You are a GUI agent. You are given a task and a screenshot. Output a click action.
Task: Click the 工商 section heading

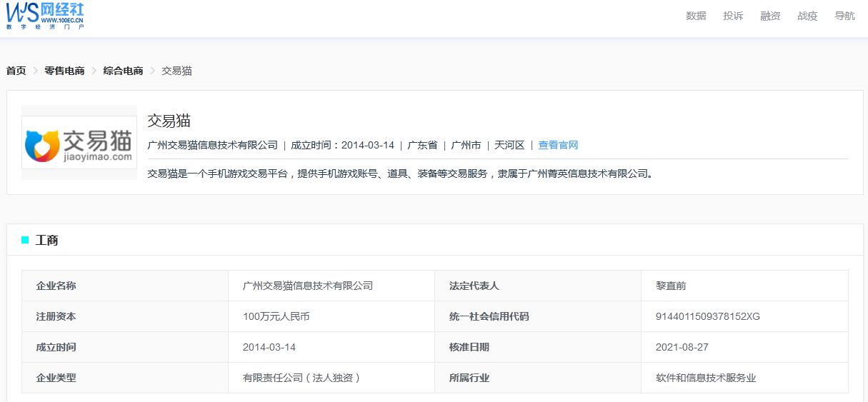coord(47,241)
